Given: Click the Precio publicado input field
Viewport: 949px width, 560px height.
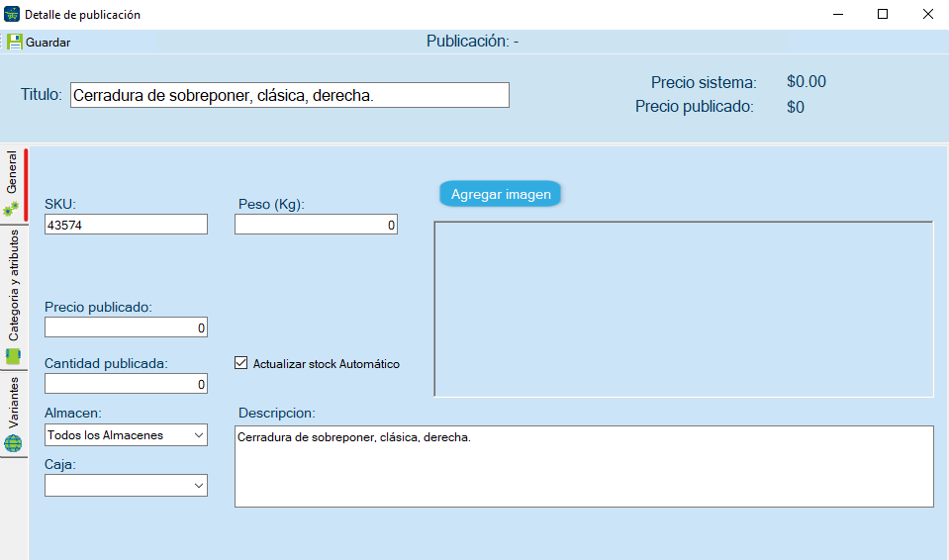Looking at the screenshot, I should 126,327.
